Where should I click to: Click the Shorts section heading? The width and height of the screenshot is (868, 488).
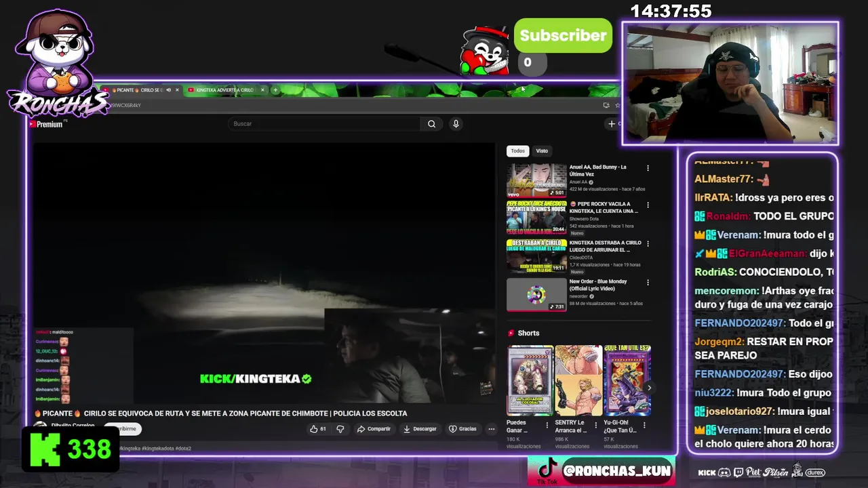(x=528, y=333)
